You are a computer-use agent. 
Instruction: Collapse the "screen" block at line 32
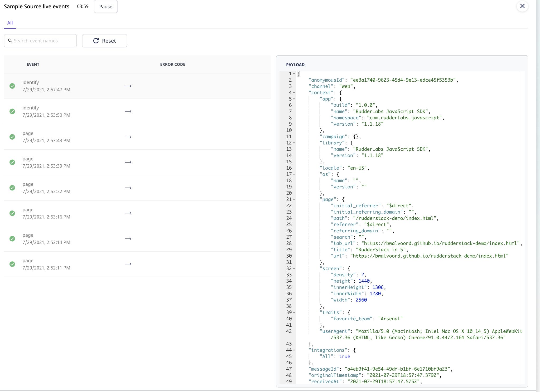[x=294, y=268]
